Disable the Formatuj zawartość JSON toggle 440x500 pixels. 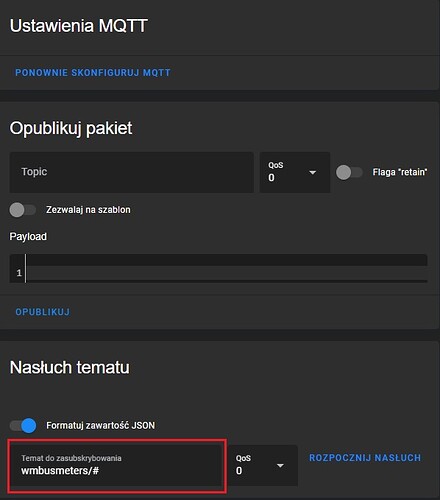(23, 426)
